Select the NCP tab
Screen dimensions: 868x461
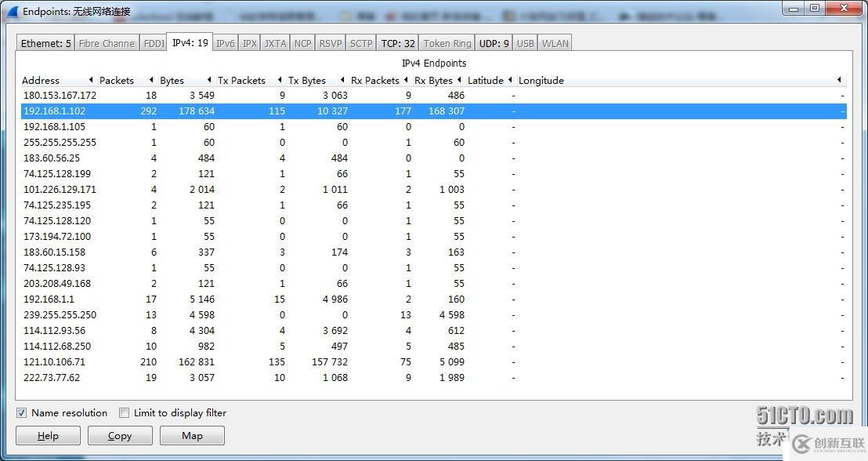(302, 43)
